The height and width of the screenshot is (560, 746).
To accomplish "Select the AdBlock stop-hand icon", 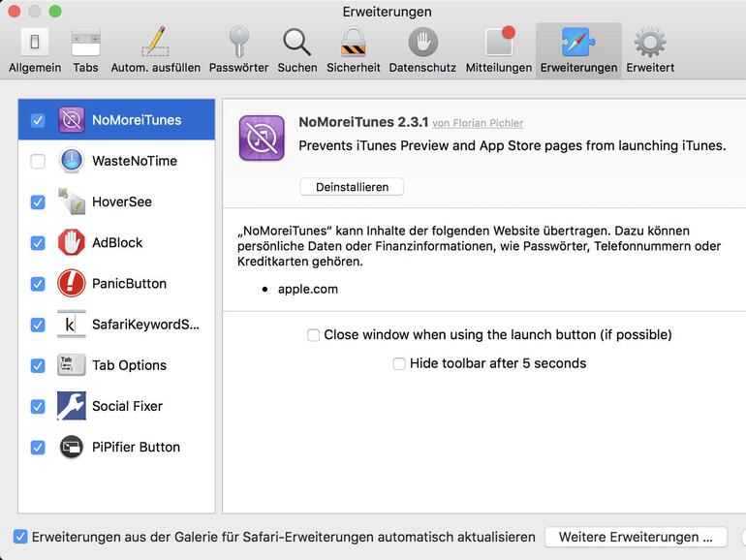I will coord(72,242).
